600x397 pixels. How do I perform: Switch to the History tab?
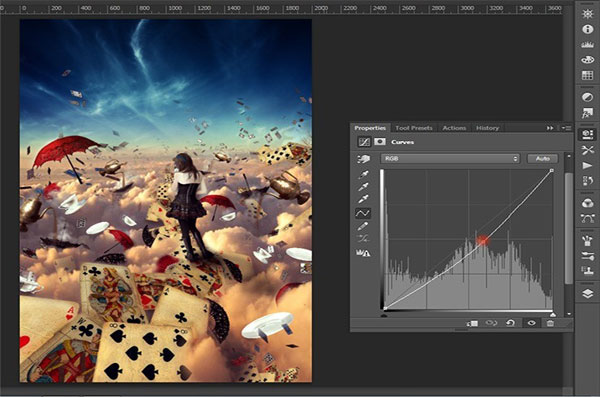coord(487,128)
